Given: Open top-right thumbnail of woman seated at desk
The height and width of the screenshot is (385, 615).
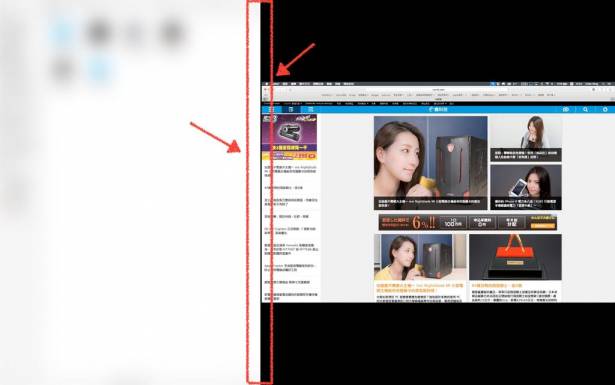Looking at the screenshot, I should (526, 138).
